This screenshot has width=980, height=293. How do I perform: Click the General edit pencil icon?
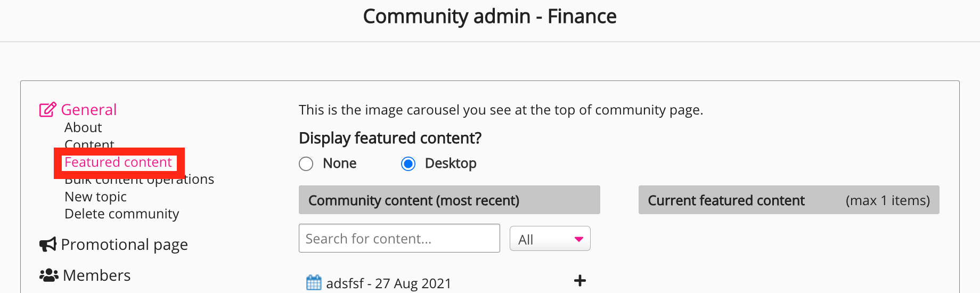coord(47,110)
